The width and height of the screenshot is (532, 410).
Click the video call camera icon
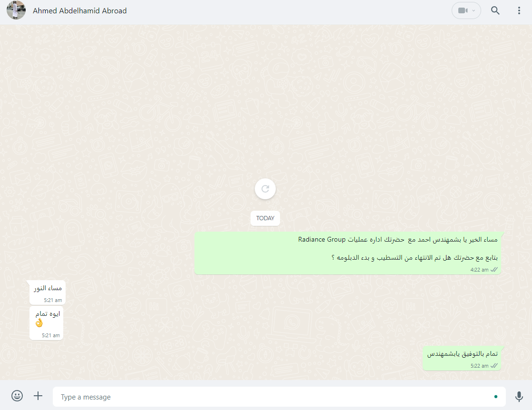[x=463, y=10]
